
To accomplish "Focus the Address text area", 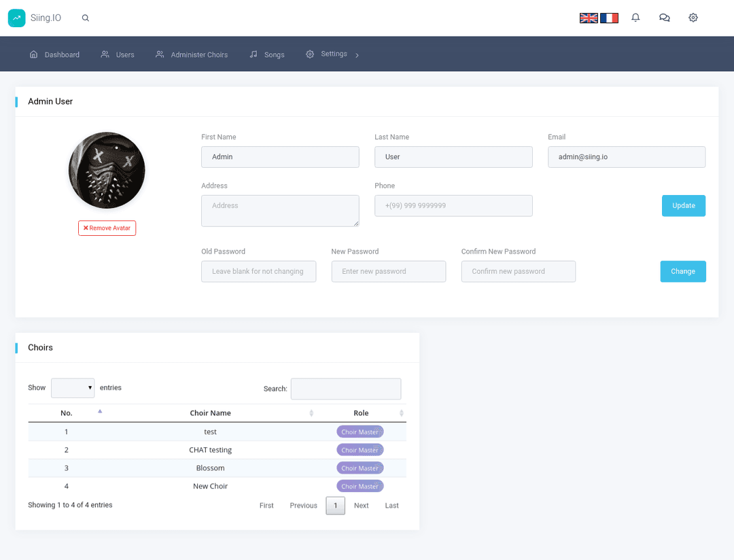I will [280, 211].
